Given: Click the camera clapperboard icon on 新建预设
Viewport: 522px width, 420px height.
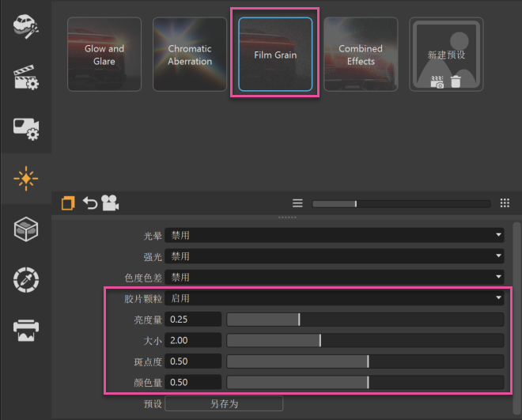Looking at the screenshot, I should tap(437, 82).
